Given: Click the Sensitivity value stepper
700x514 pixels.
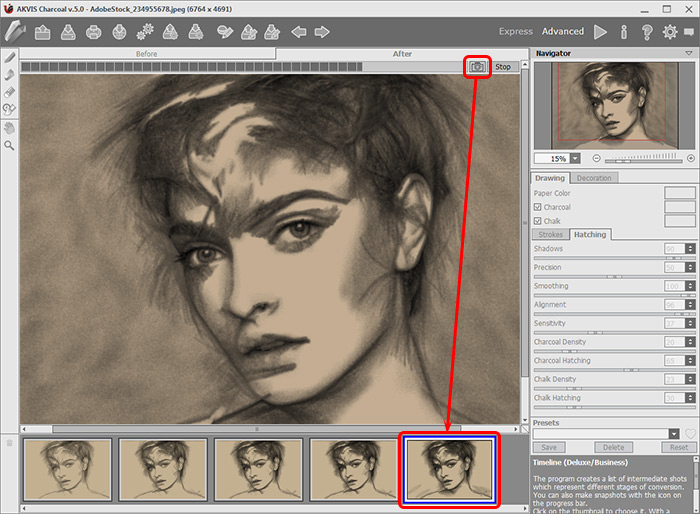Looking at the screenshot, I should [690, 323].
